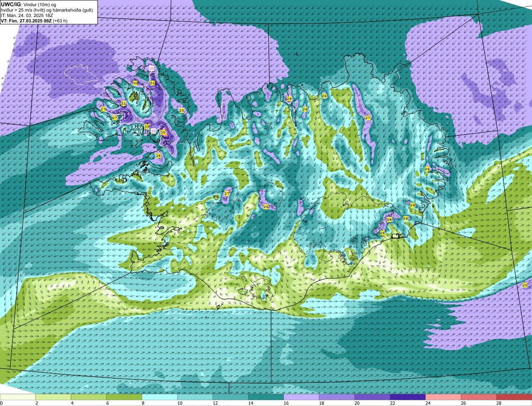Select the yellow gust label 33
This screenshot has height=406, width=532.
coord(147,127)
